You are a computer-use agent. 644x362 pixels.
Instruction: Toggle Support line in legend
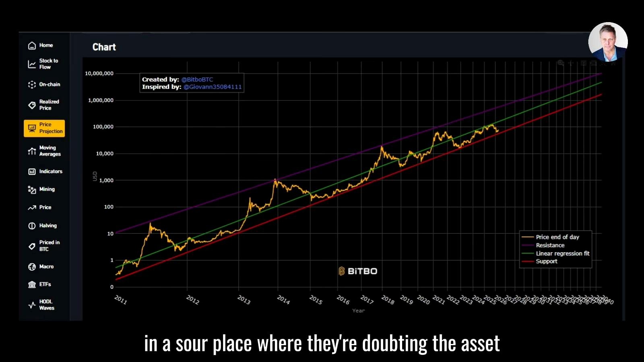pos(539,261)
